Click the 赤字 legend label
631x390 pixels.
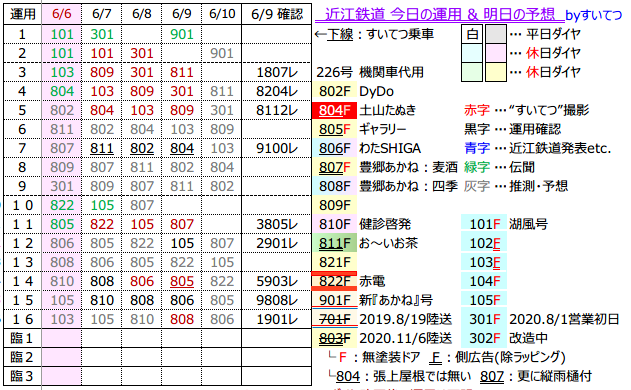tap(477, 110)
